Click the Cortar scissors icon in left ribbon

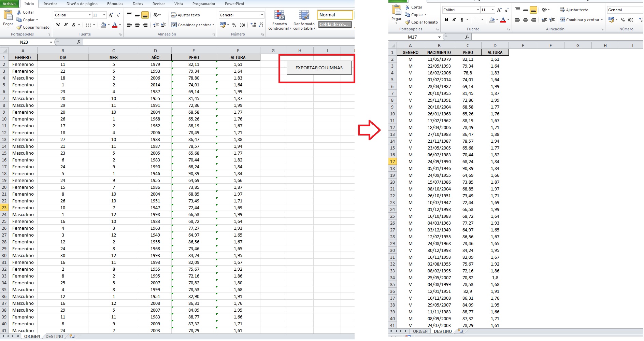point(19,12)
